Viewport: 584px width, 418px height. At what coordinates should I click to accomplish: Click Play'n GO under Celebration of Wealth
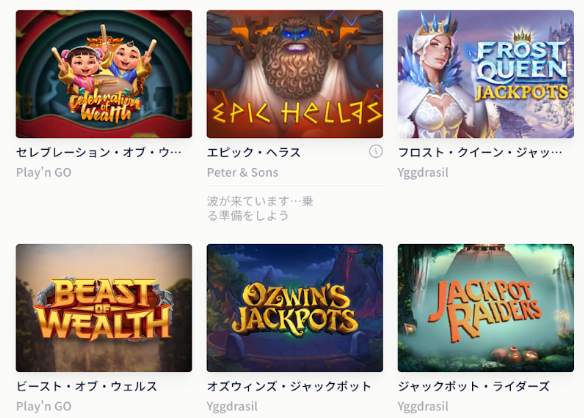44,172
